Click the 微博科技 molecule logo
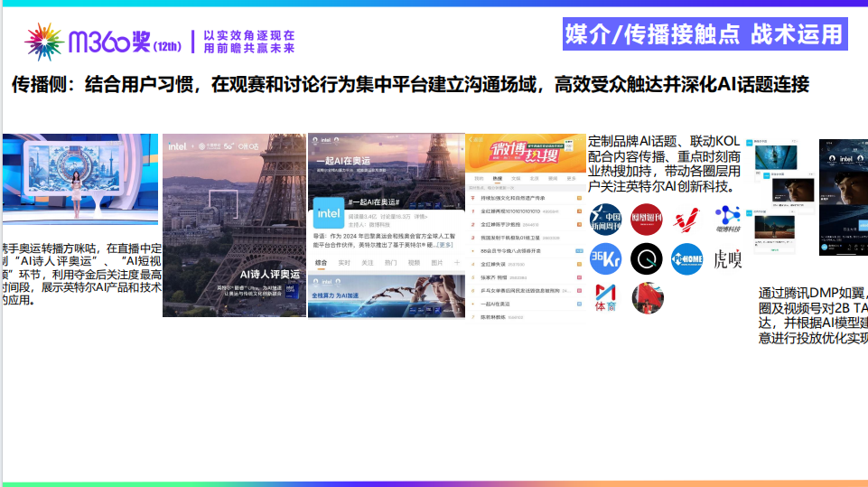 coord(727,218)
